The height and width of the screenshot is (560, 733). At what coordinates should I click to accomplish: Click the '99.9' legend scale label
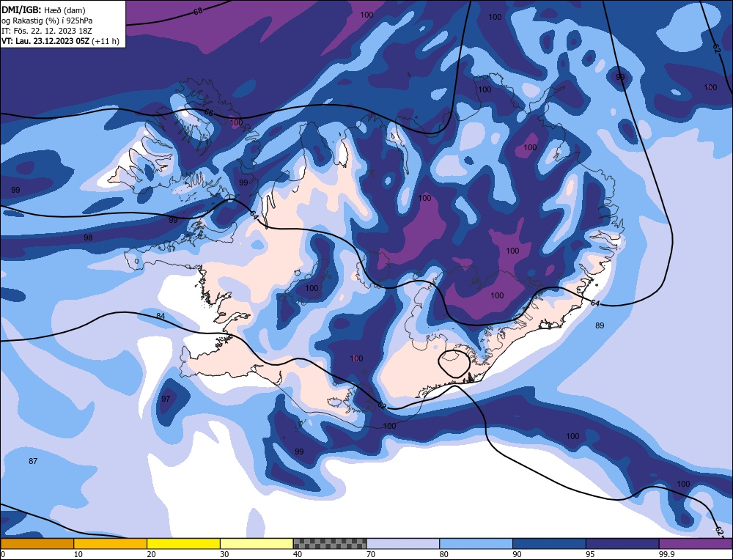point(666,554)
